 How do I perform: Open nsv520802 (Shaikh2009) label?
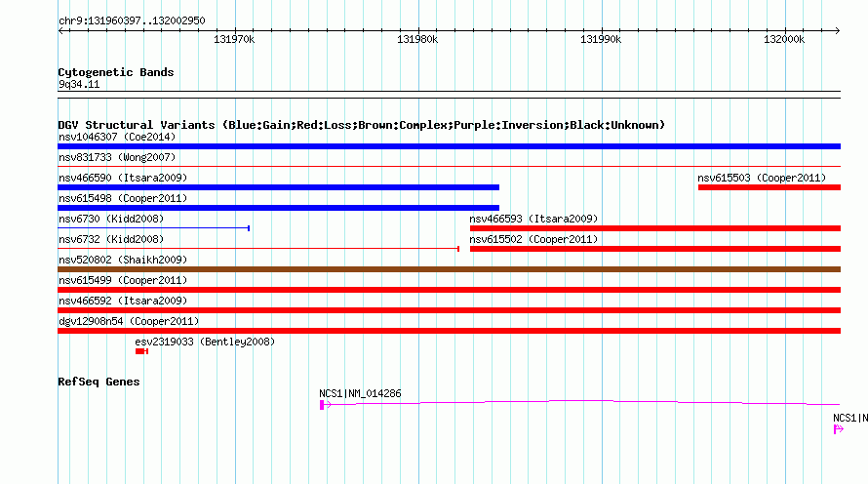[x=123, y=260]
